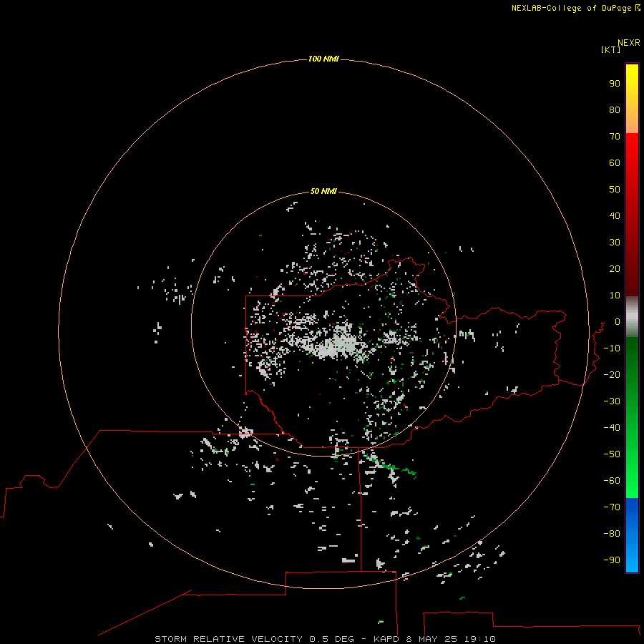Click the red segment of color bar

pyautogui.click(x=632, y=215)
